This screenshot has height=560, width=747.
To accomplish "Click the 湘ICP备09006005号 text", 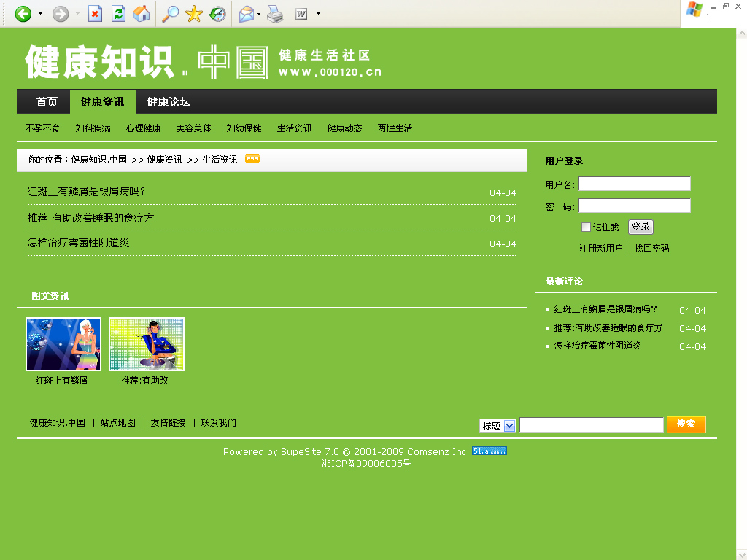I will pos(366,463).
